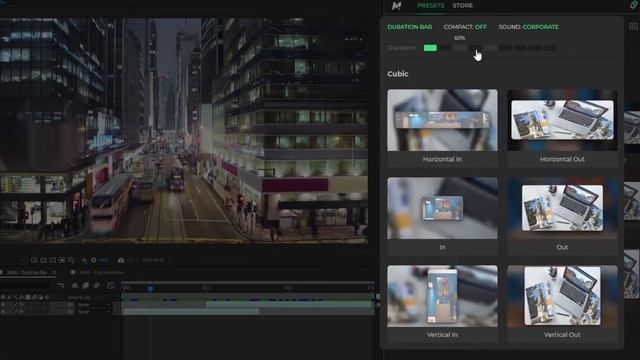
Task: Toggle the COMPACT: OFF setting
Action: [x=465, y=27]
